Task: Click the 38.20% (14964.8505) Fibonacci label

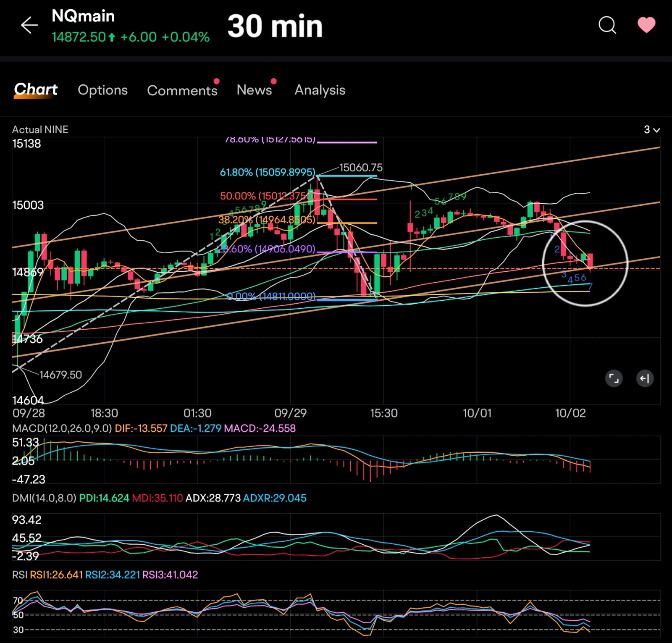Action: point(267,219)
